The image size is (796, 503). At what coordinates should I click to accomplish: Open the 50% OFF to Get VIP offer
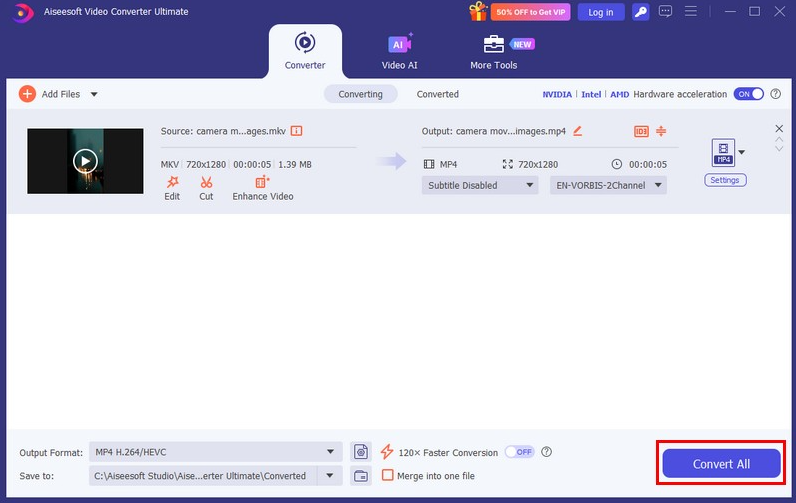tap(530, 12)
